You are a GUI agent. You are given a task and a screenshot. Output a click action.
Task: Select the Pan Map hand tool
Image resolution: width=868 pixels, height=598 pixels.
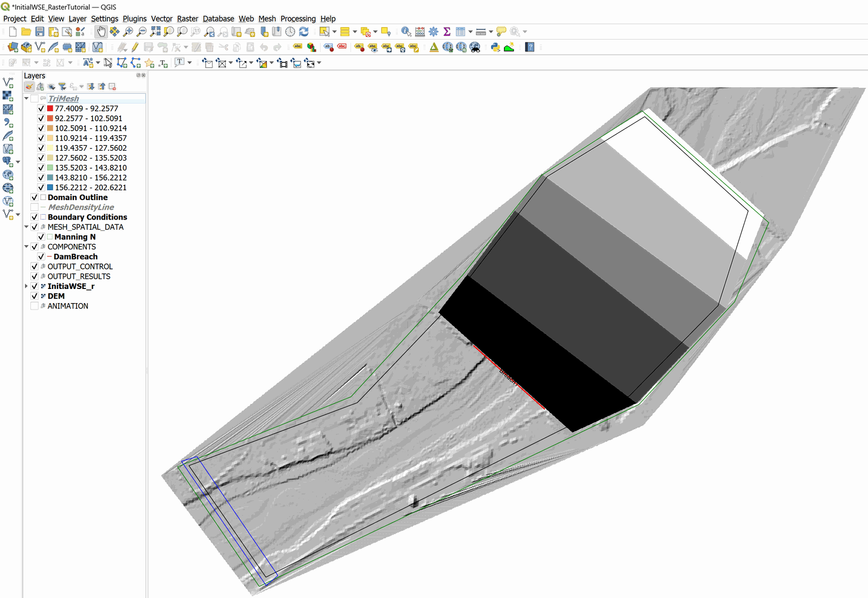coord(101,32)
